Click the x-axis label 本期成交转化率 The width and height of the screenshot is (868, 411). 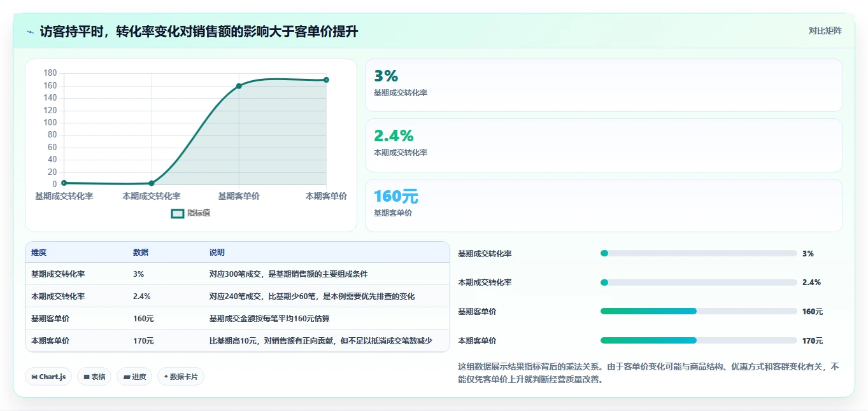click(152, 197)
